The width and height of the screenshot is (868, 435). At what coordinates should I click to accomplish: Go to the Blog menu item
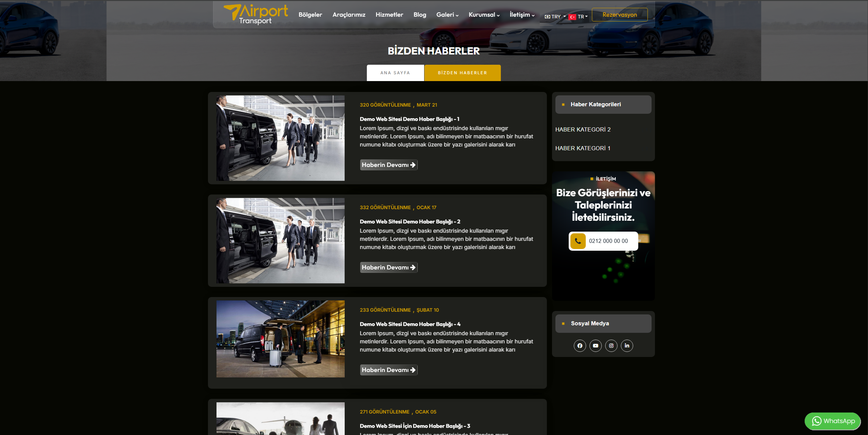click(x=419, y=15)
